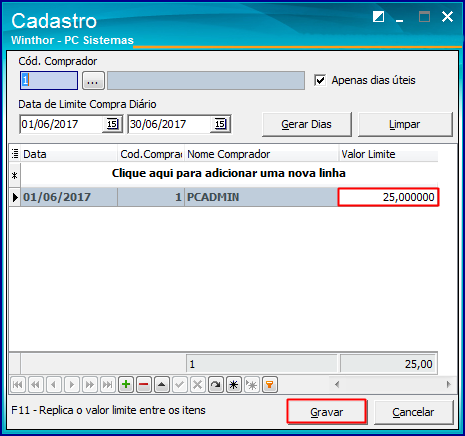Click the red minus delete record icon

click(x=144, y=385)
